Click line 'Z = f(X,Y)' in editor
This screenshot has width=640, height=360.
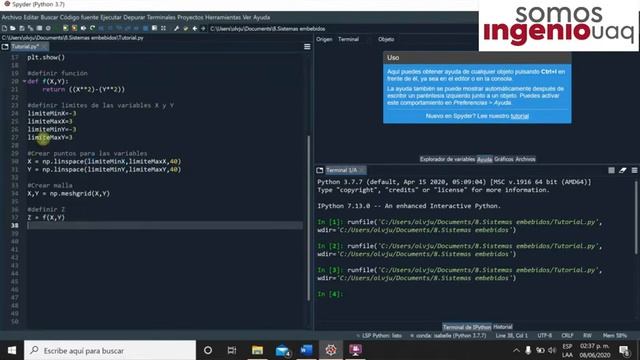46,218
